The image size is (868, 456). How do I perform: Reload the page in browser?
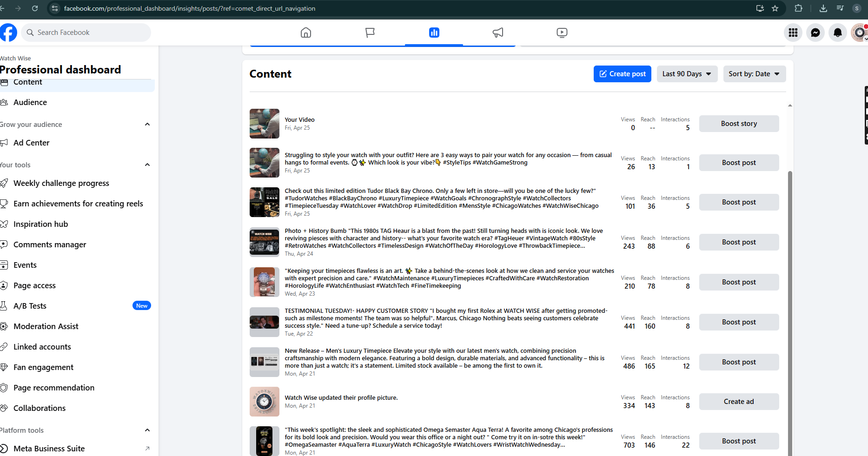(35, 8)
